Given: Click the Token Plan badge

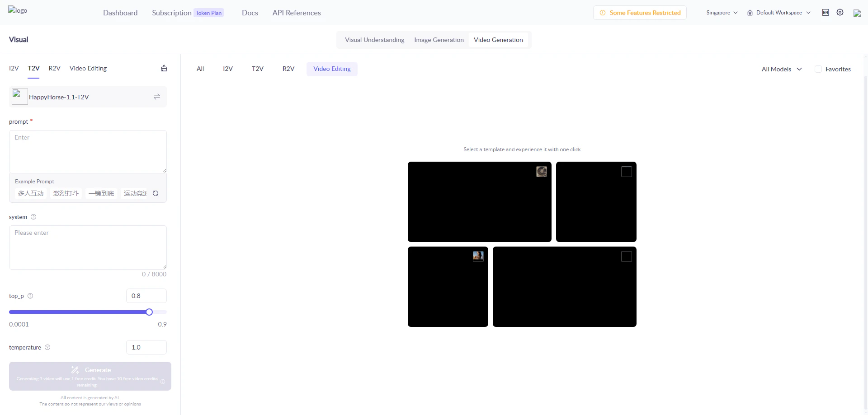Looking at the screenshot, I should pos(209,13).
